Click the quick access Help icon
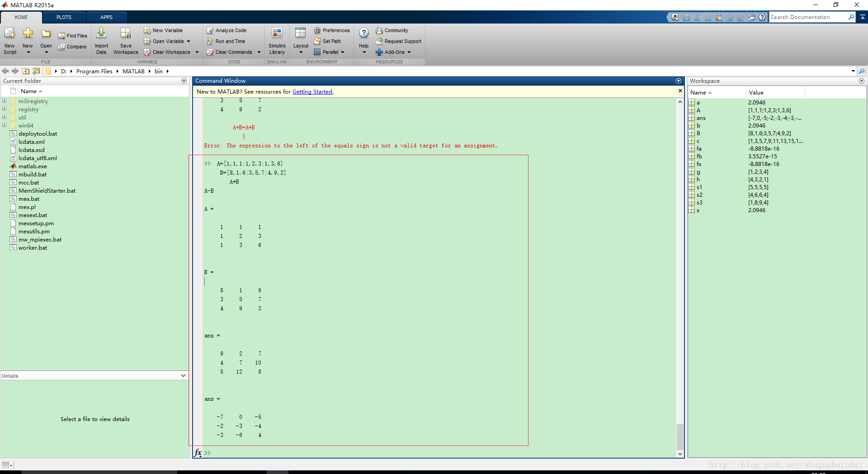This screenshot has width=868, height=474. (762, 17)
